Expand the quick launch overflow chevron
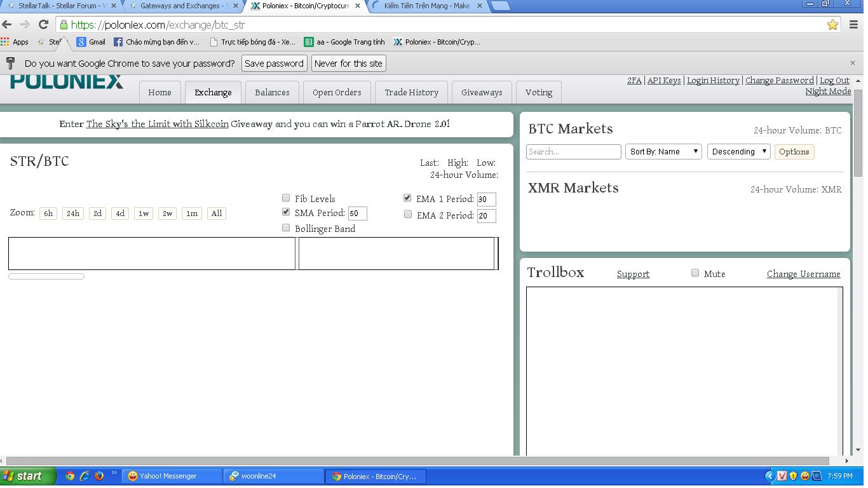 coord(114,473)
